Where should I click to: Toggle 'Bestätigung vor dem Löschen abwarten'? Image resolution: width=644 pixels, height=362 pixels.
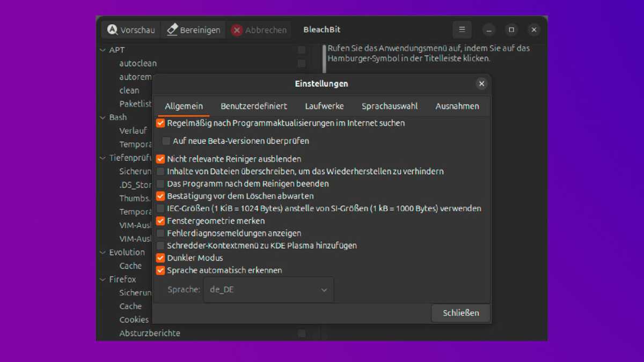point(160,196)
